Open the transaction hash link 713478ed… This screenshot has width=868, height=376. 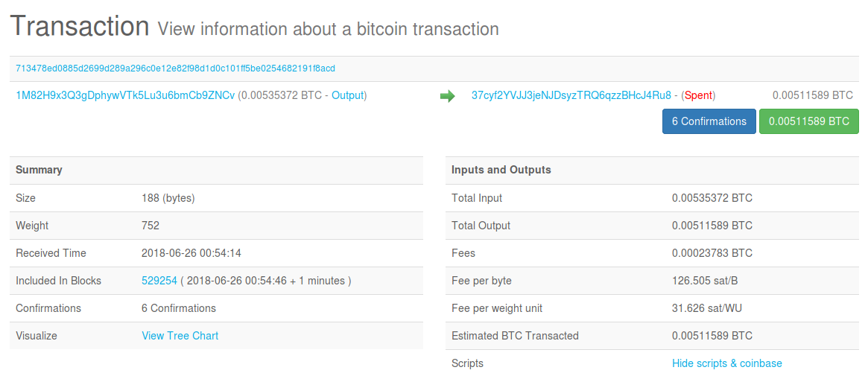[x=175, y=68]
